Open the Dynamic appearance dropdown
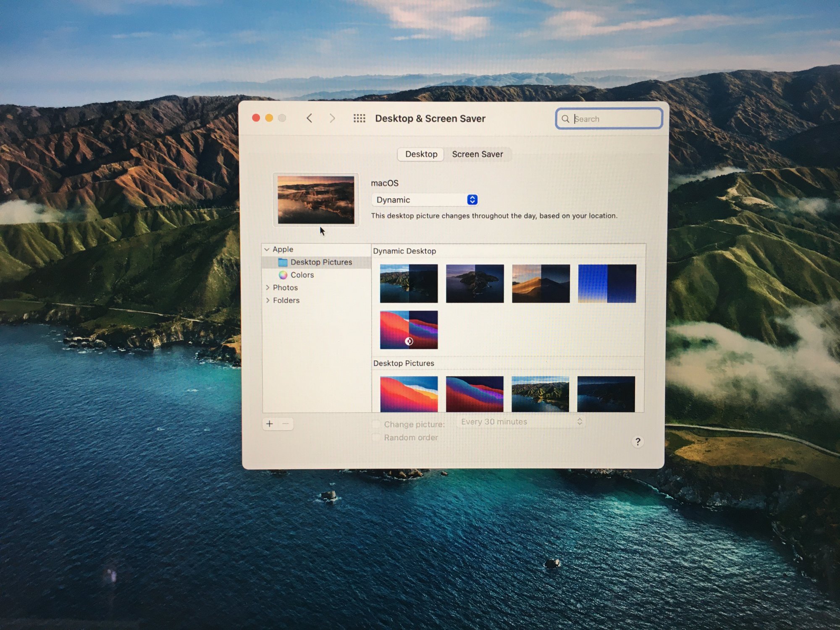This screenshot has width=840, height=630. (425, 200)
